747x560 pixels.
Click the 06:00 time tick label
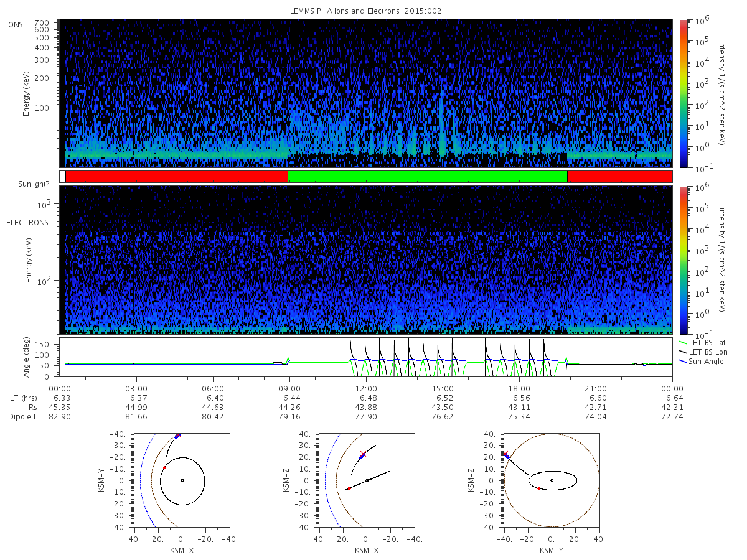pos(213,389)
